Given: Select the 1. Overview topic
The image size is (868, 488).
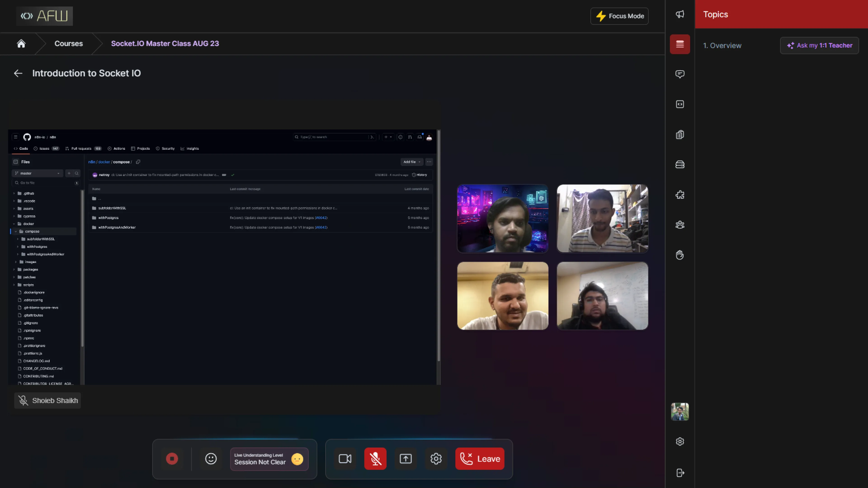Looking at the screenshot, I should [722, 45].
